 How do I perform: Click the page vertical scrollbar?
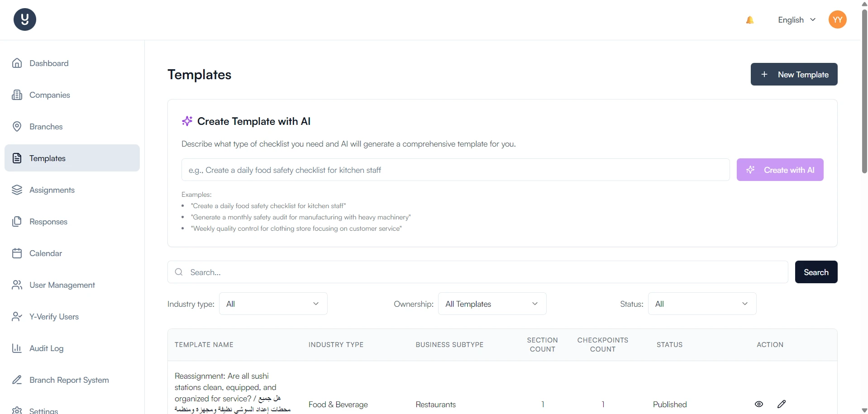(x=864, y=90)
